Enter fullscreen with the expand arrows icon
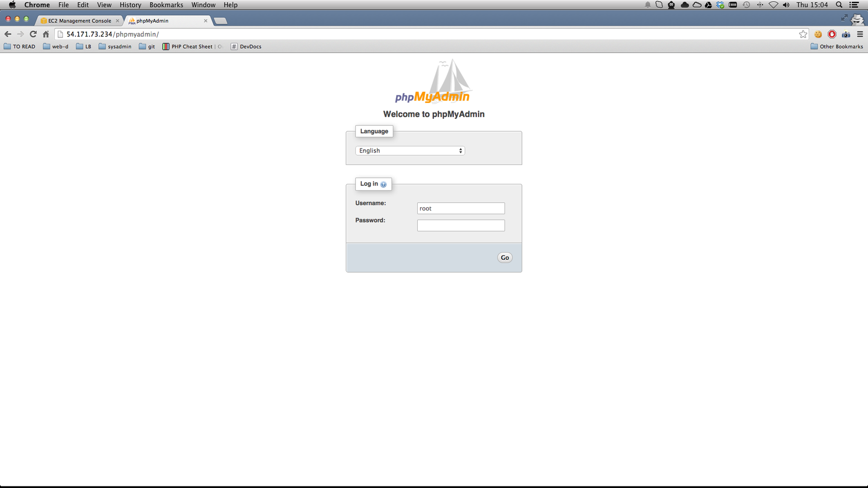Image resolution: width=868 pixels, height=488 pixels. click(x=844, y=18)
